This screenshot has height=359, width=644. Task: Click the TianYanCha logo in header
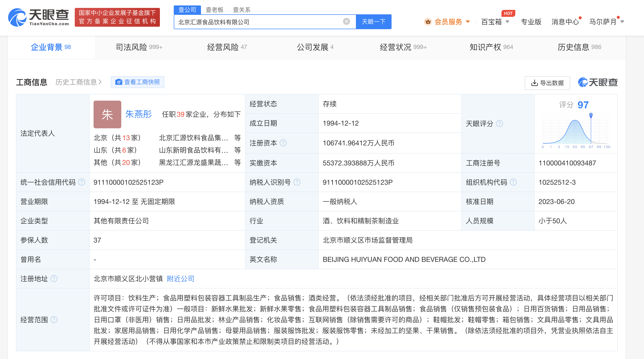pyautogui.click(x=39, y=17)
